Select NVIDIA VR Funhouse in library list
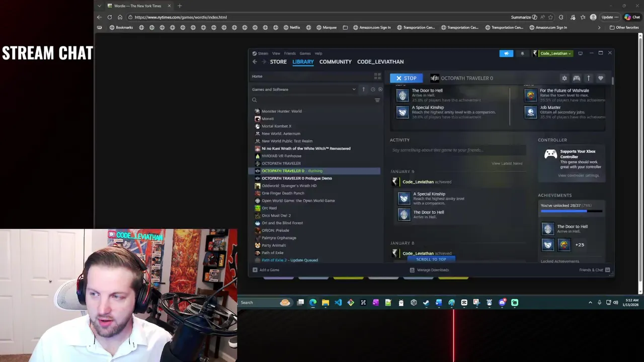Screen dimensions: 644x362 coord(281,156)
